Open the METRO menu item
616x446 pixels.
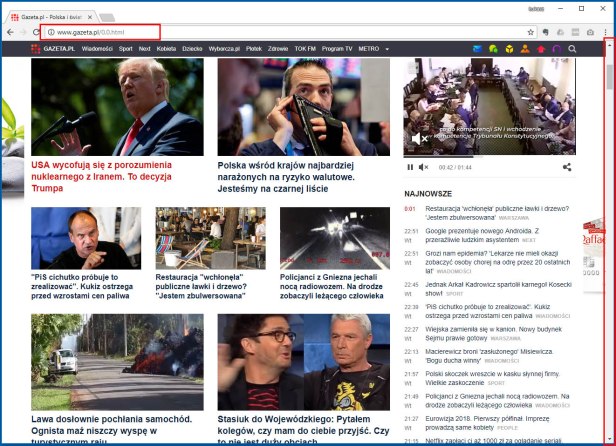click(x=368, y=49)
